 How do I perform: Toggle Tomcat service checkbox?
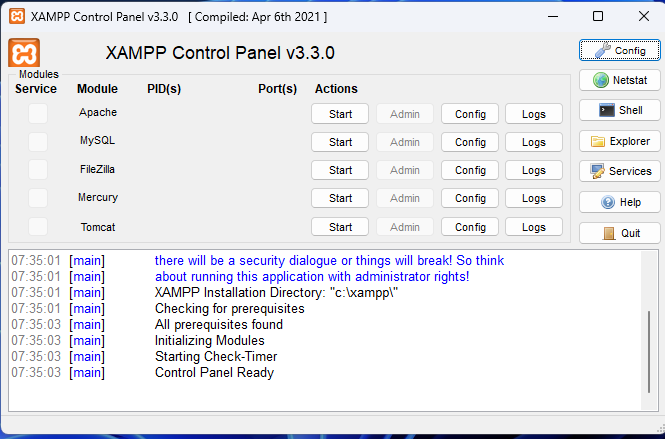(x=38, y=226)
